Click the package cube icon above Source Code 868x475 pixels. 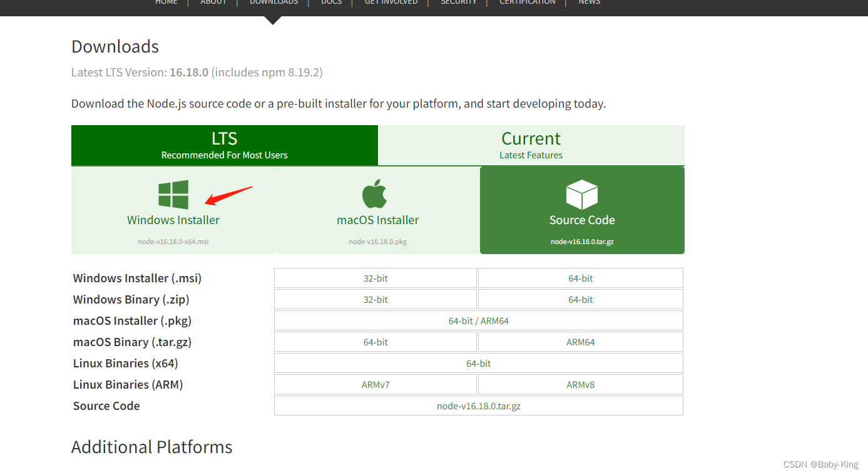(581, 194)
